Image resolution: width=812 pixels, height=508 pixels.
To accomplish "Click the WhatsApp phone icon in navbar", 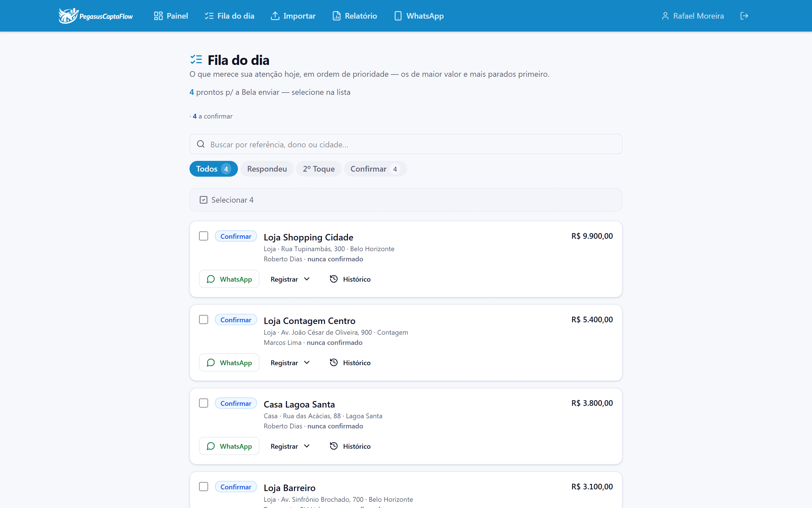I will point(398,16).
